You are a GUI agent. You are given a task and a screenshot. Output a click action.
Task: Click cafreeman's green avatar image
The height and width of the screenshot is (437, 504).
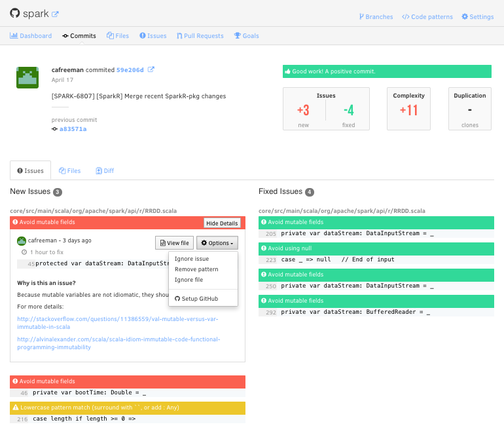(x=27, y=77)
